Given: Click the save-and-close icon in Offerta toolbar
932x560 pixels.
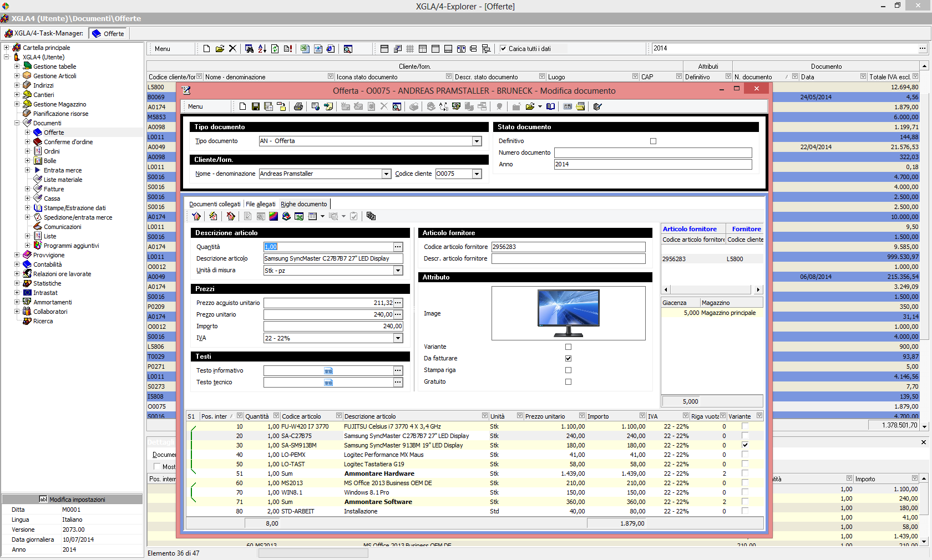Looking at the screenshot, I should point(269,106).
